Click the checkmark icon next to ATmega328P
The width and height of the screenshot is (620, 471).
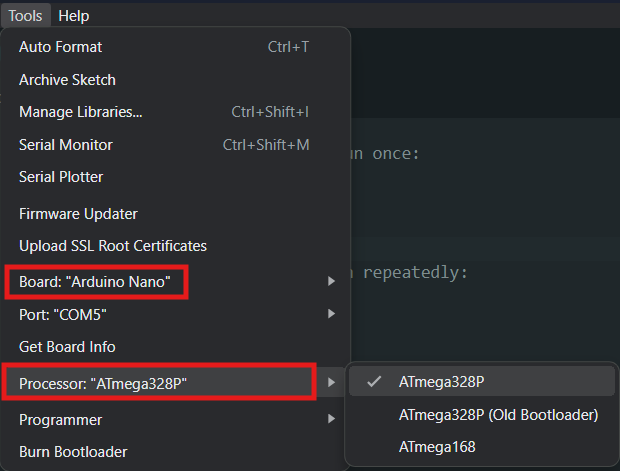374,382
